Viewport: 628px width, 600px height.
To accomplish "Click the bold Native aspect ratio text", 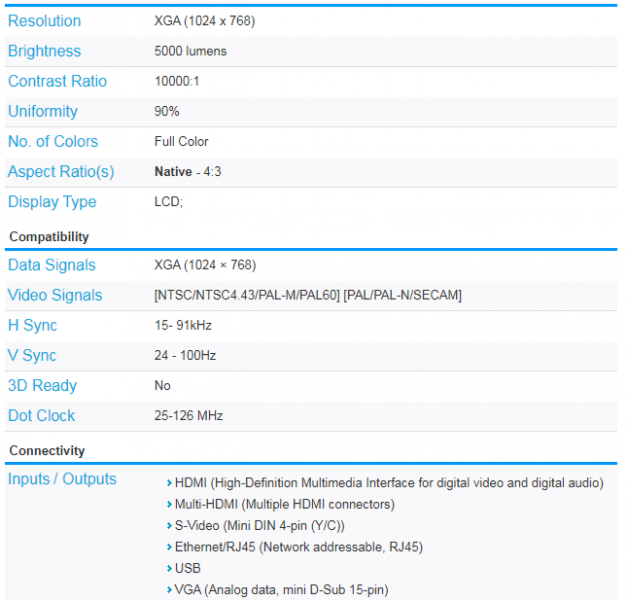I will [173, 171].
